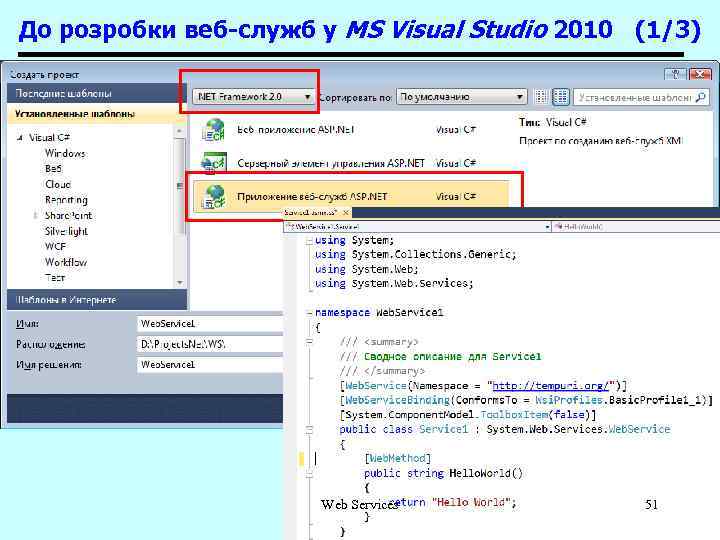Select the Silverlight template category
The height and width of the screenshot is (540, 720).
click(66, 231)
